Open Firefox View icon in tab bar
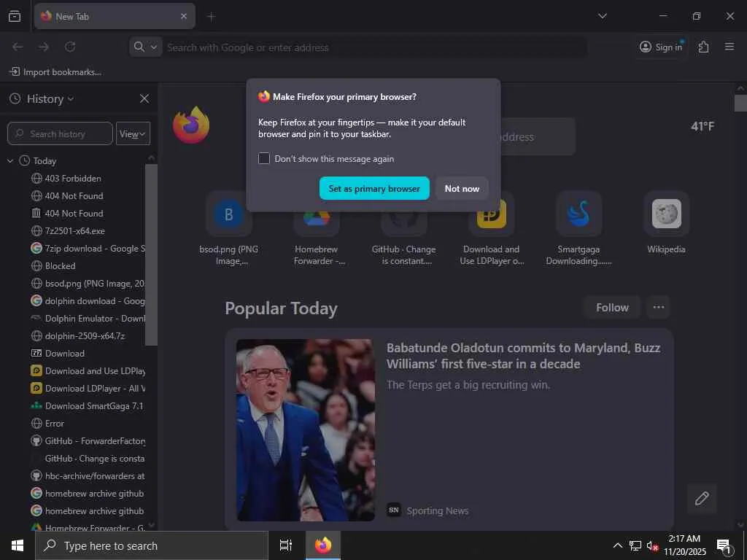 [15, 16]
